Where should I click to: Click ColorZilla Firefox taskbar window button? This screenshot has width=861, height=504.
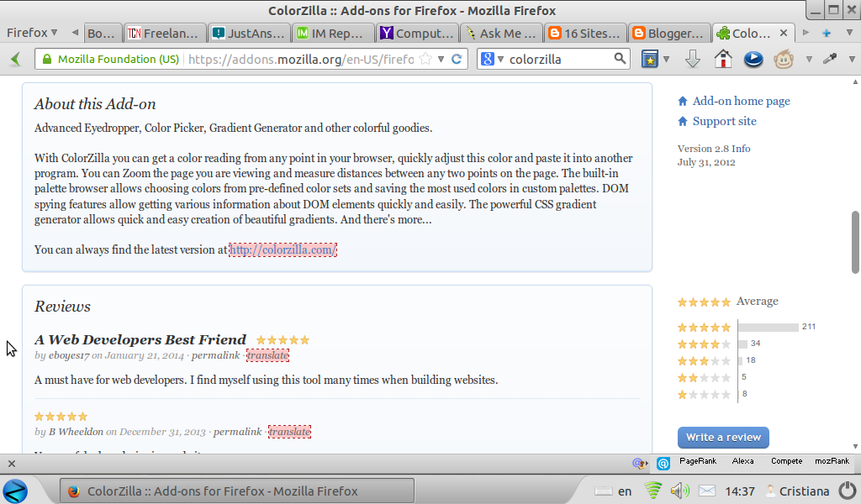tap(237, 491)
